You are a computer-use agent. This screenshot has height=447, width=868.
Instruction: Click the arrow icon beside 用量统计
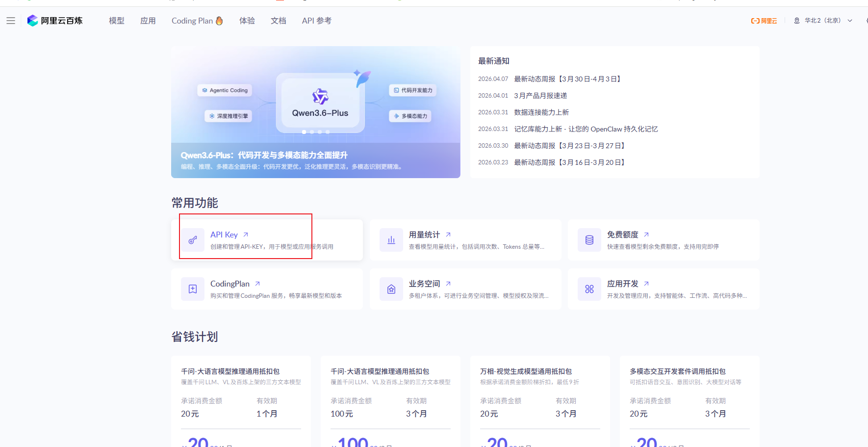[x=448, y=235]
